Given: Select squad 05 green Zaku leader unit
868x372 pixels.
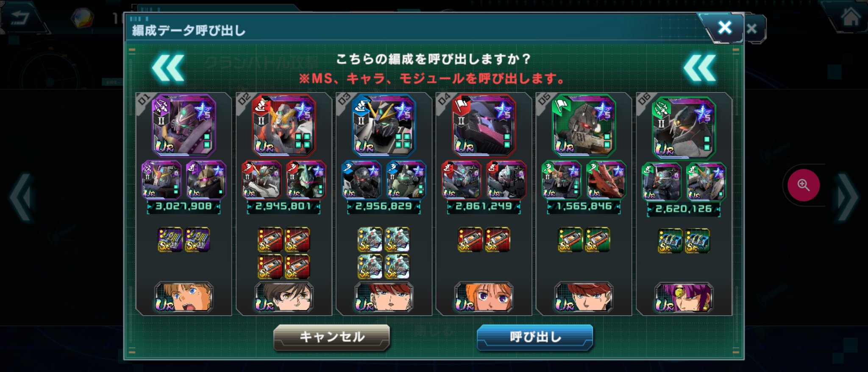Looking at the screenshot, I should 584,125.
